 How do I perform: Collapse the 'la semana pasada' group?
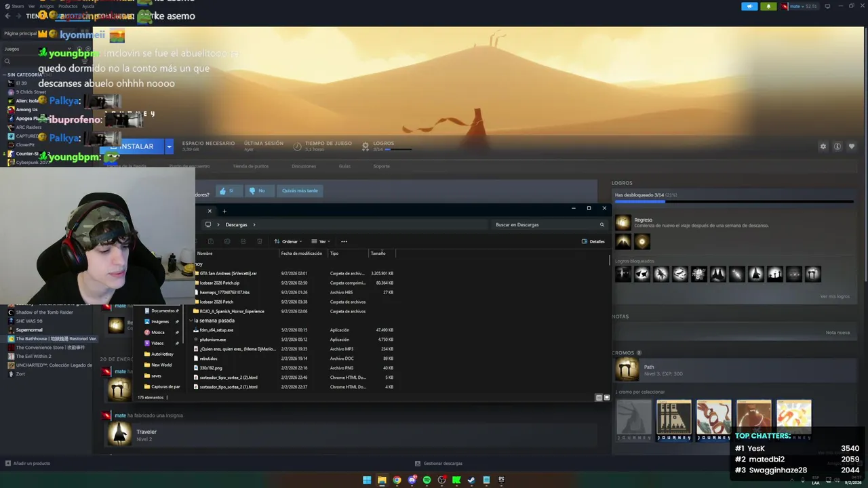191,321
